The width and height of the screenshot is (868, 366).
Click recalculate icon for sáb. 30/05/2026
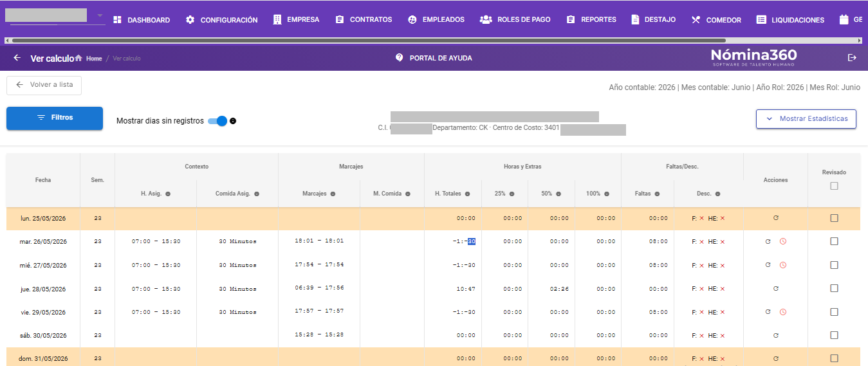pyautogui.click(x=775, y=335)
